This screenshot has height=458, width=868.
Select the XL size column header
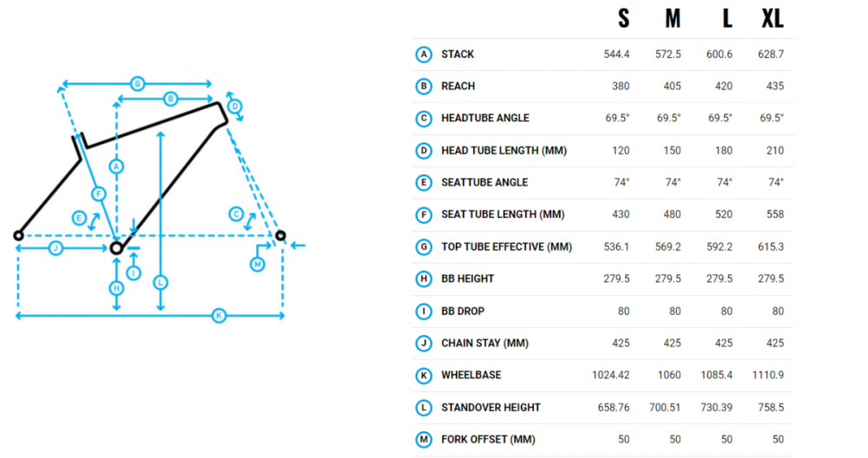772,18
